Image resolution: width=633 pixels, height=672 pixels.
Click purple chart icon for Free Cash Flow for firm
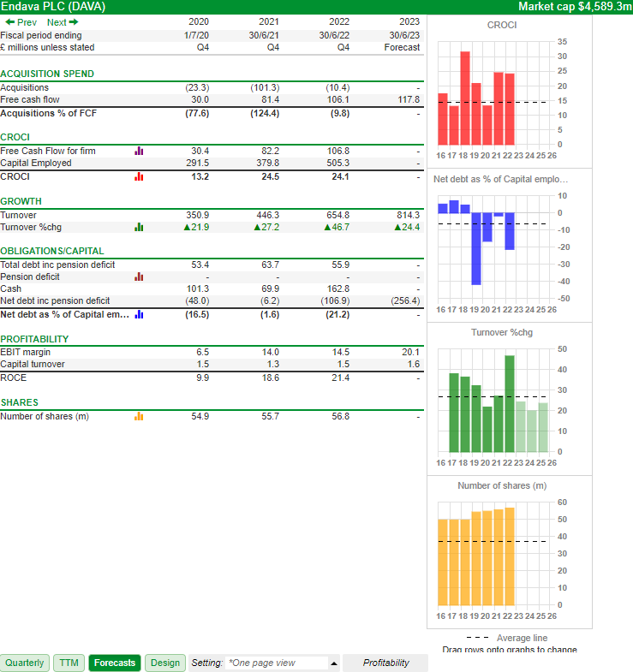click(x=139, y=151)
